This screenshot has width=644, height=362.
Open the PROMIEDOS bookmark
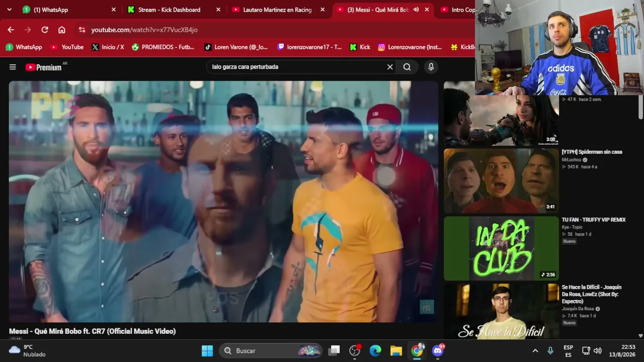(x=163, y=47)
